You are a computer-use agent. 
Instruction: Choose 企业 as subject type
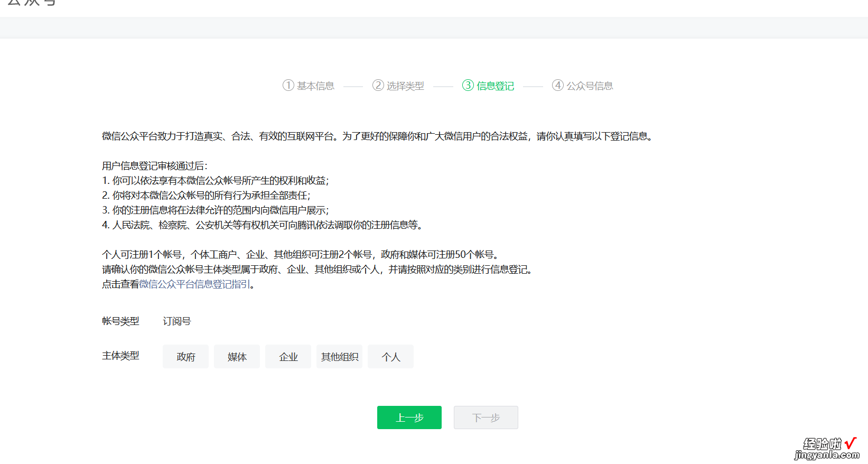point(288,357)
